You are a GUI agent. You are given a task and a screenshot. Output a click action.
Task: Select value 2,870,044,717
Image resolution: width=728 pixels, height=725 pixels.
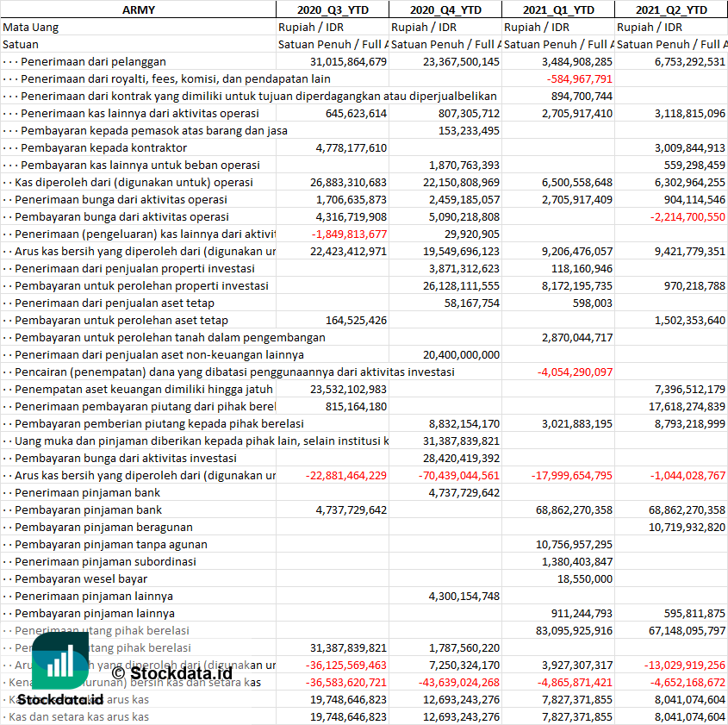point(577,337)
